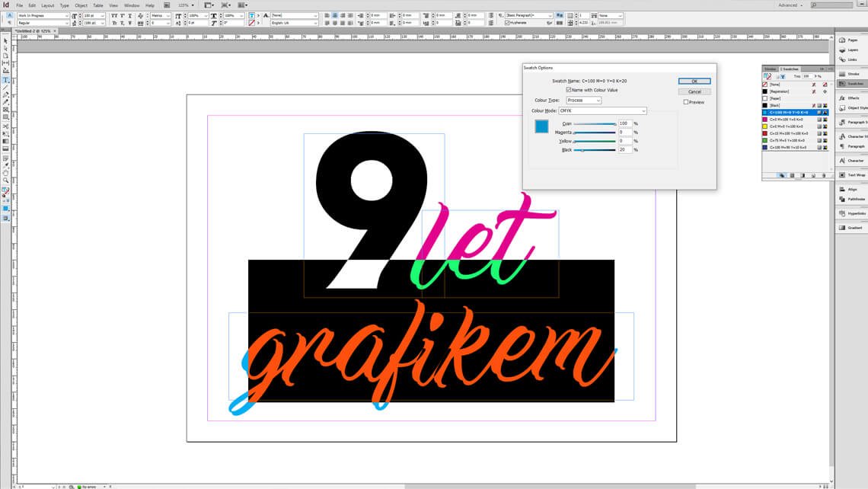Open the Gradient panel
868x489 pixels.
click(852, 228)
